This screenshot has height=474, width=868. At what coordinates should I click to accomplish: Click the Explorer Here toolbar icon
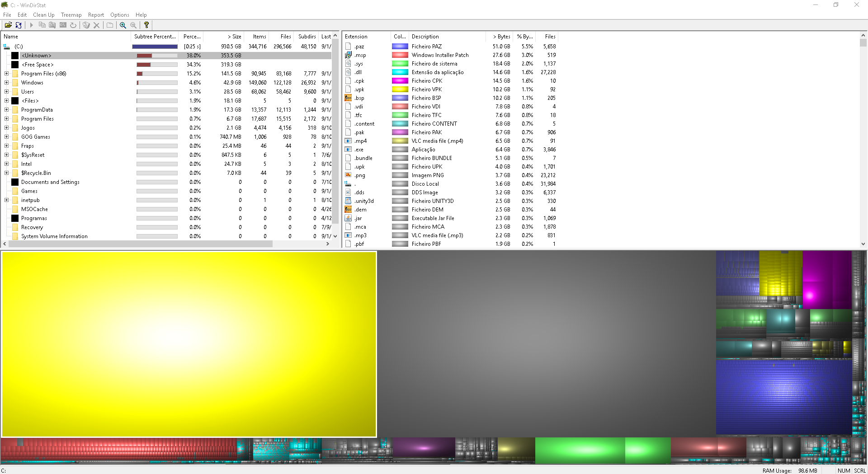click(52, 25)
